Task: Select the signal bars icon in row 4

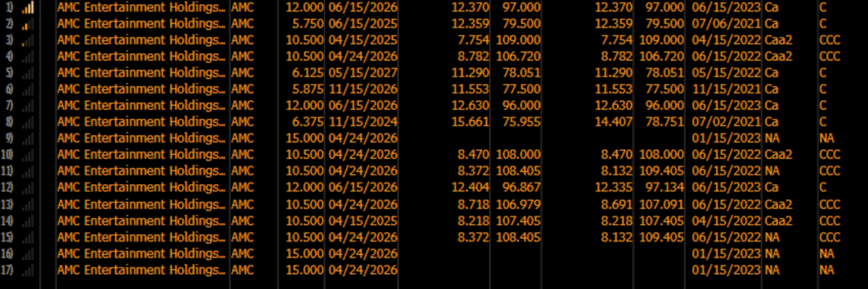Action: [28, 57]
